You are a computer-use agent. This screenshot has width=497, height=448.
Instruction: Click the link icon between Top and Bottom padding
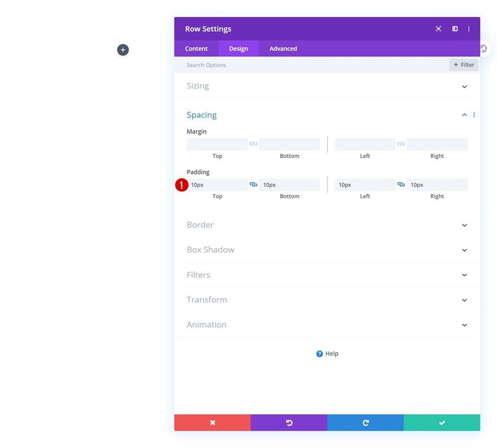tap(253, 184)
